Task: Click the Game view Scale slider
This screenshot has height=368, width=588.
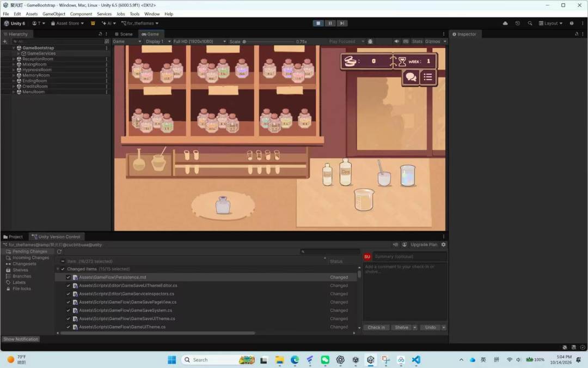Action: (268, 41)
